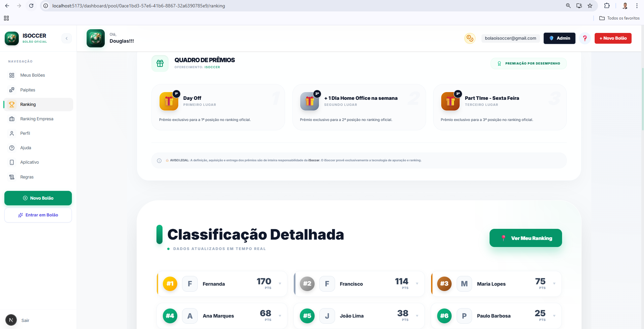Click the coins icon in the header
Viewport: 644px width, 329px height.
click(470, 38)
